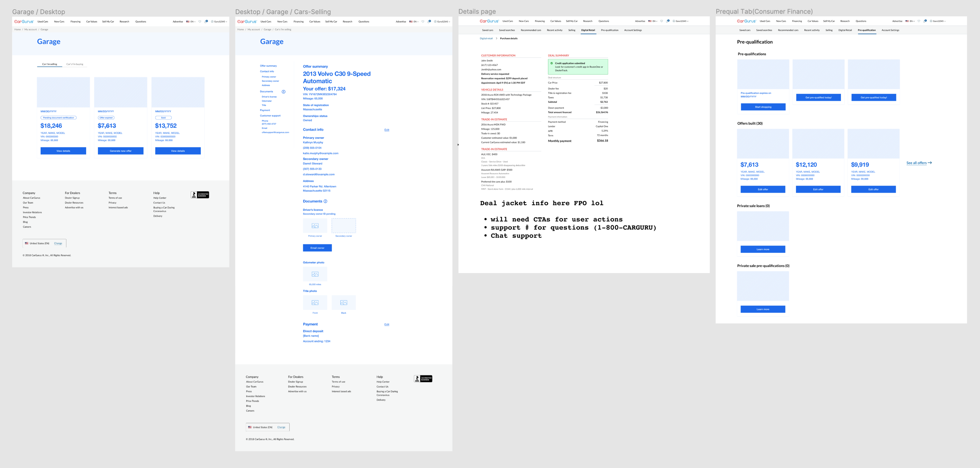Click Learn more under Private sale loans

(x=763, y=249)
